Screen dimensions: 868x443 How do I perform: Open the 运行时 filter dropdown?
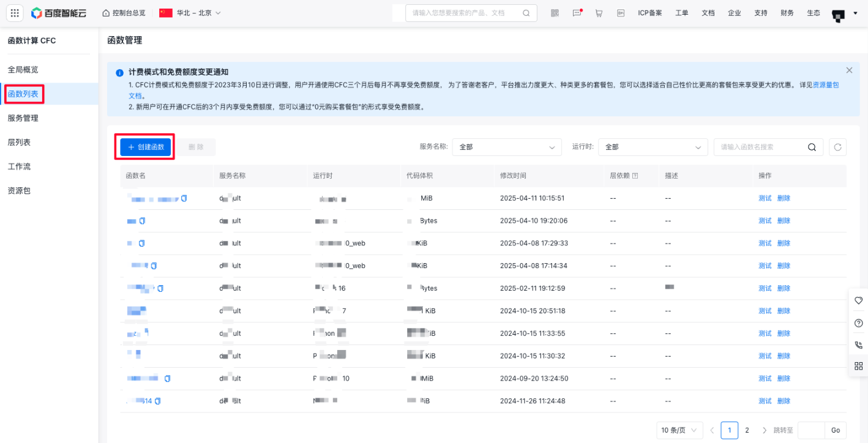pyautogui.click(x=653, y=147)
